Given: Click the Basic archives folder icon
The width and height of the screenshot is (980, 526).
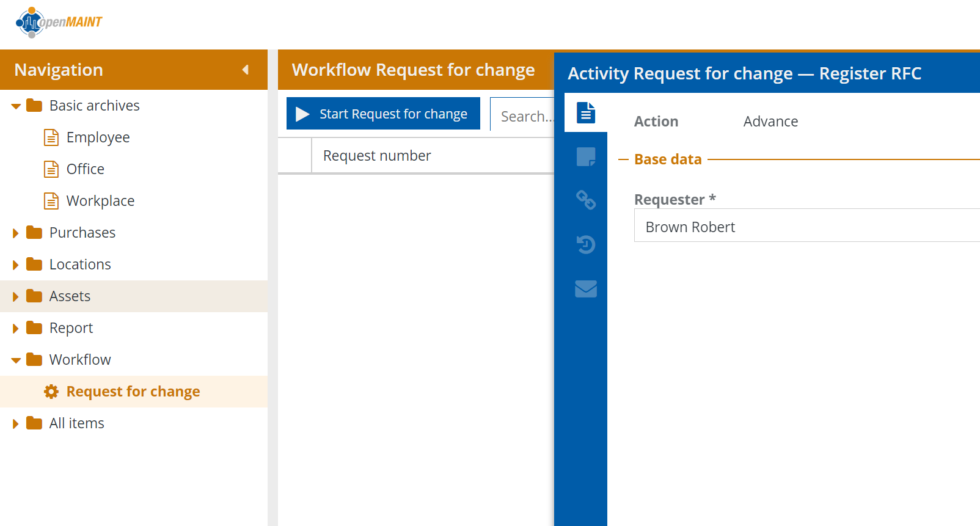Looking at the screenshot, I should point(34,106).
